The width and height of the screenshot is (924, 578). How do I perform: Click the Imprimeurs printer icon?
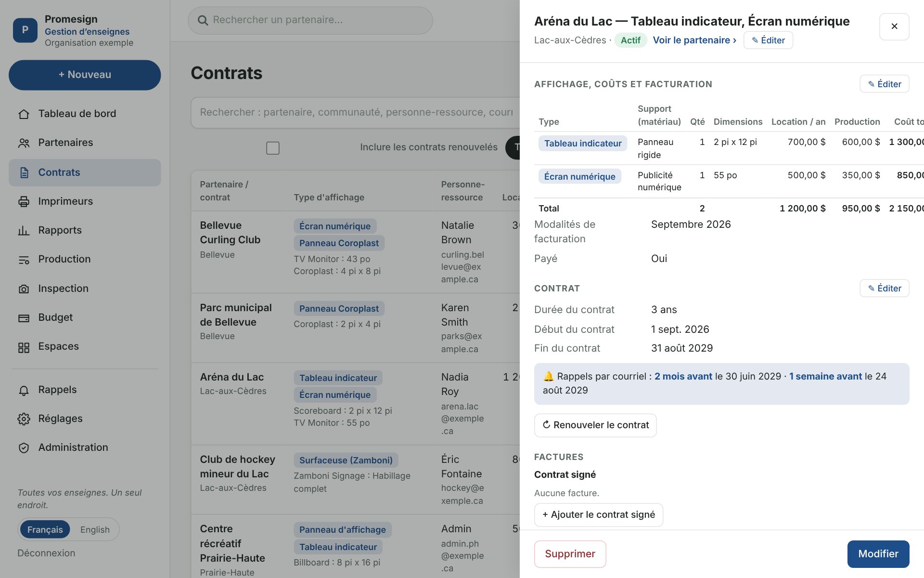tap(24, 201)
